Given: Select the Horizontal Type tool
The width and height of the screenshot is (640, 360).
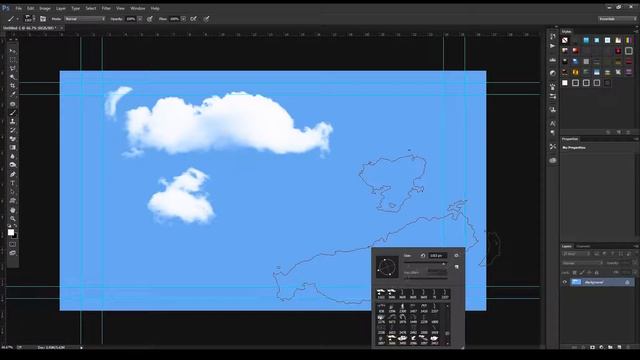Looking at the screenshot, I should (x=13, y=183).
